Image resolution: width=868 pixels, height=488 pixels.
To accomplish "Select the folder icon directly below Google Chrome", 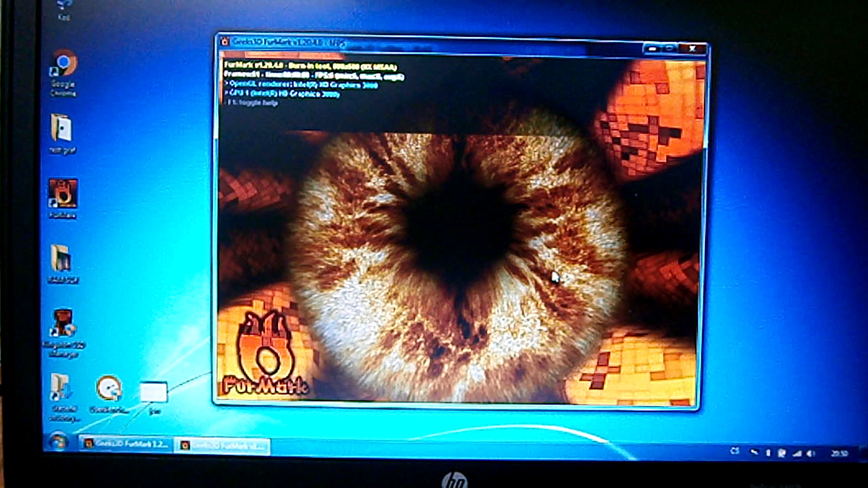I will coord(61,128).
